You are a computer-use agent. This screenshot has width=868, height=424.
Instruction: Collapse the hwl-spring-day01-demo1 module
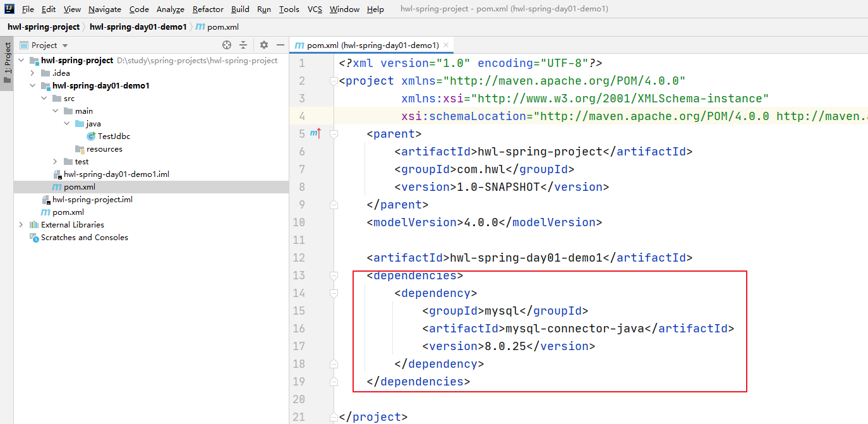click(x=32, y=85)
